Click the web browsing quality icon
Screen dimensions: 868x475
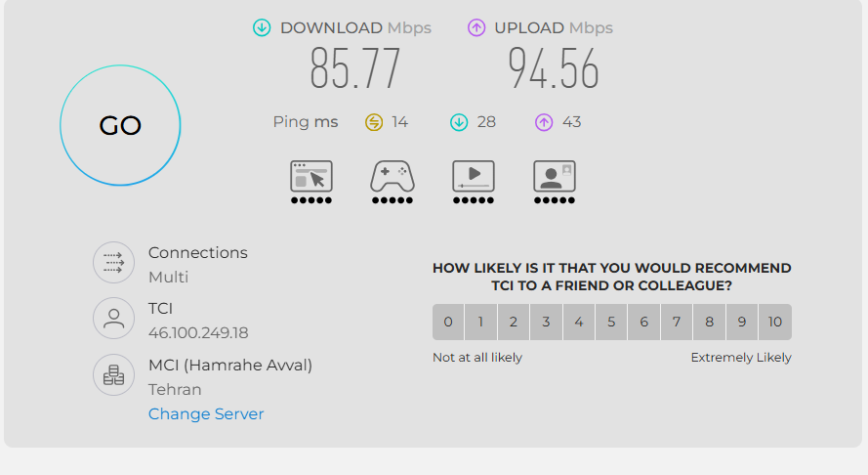click(311, 176)
